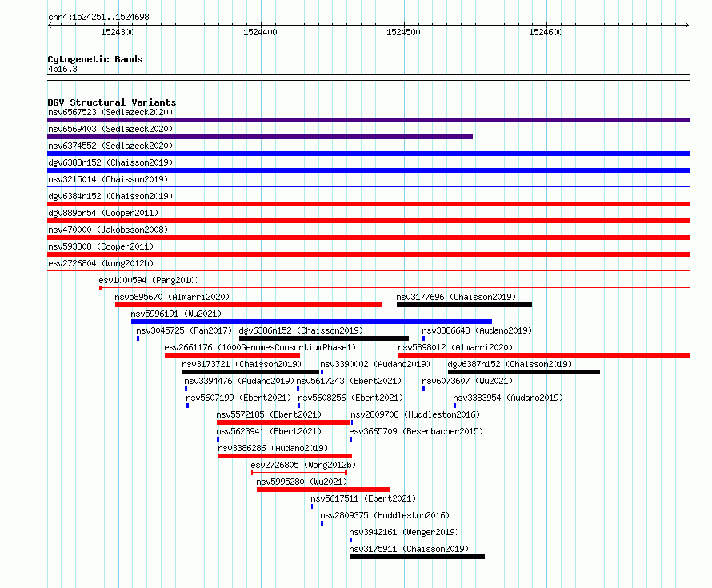The image size is (712, 588).
Task: Click nsv3175911 (Chaisson2019) label
Action: pos(409,549)
